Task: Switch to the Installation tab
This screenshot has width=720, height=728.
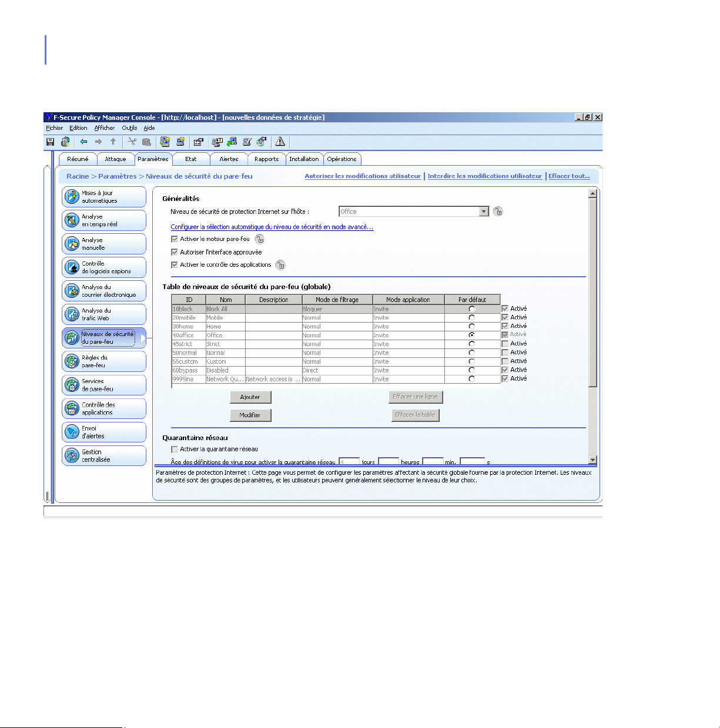Action: tap(304, 159)
